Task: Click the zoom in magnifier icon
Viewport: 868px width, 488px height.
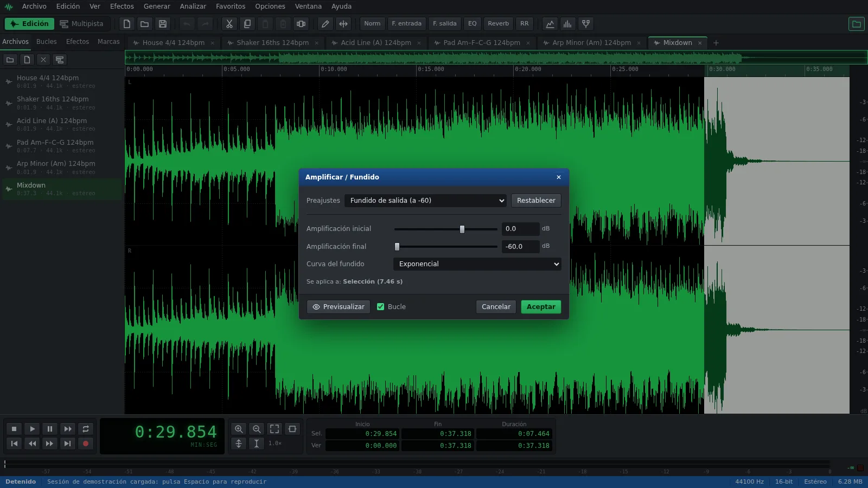Action: [239, 429]
